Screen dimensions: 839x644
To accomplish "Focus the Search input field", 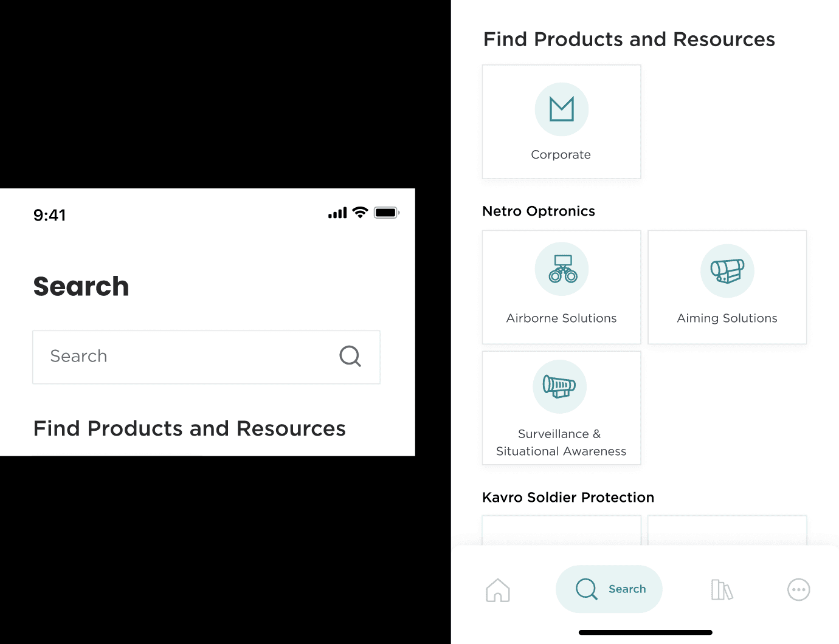I will click(x=206, y=357).
